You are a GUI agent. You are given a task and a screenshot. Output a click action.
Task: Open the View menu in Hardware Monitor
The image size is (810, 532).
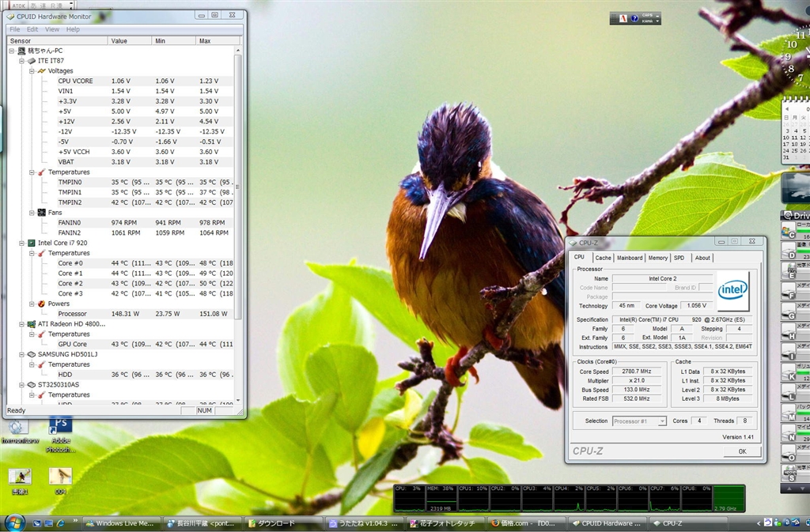point(52,29)
